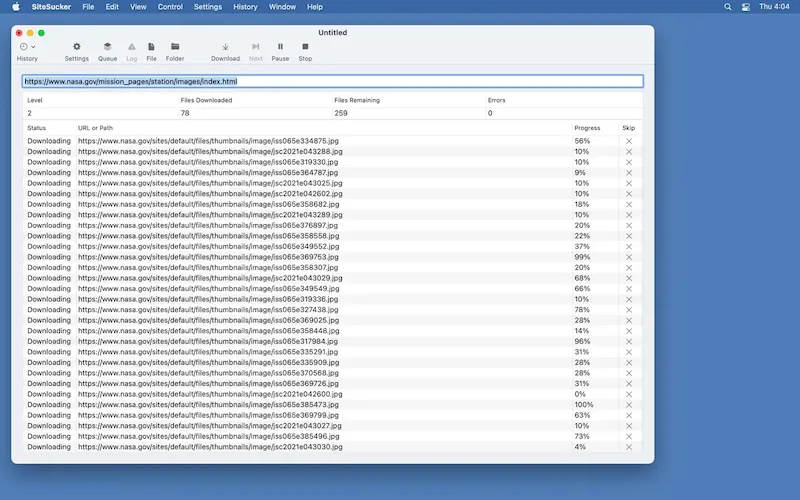The image size is (800, 500).
Task: Open the History toolbar dropdown
Action: [27, 52]
